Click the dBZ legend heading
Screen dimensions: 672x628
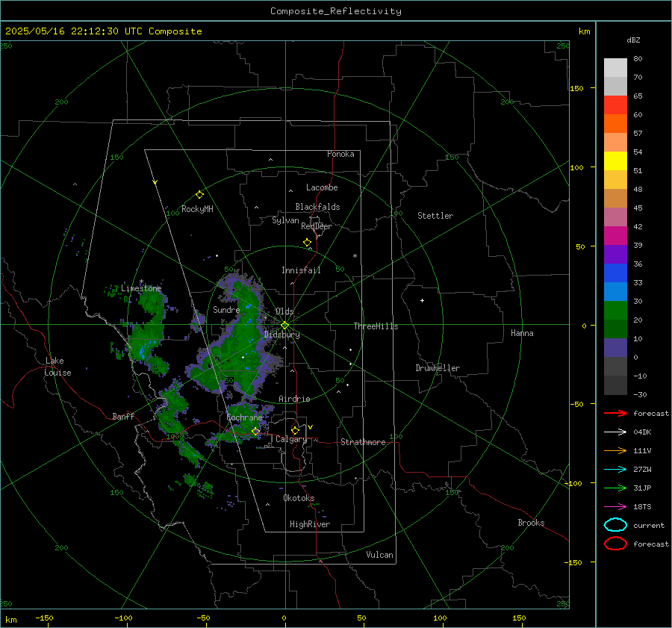(633, 40)
